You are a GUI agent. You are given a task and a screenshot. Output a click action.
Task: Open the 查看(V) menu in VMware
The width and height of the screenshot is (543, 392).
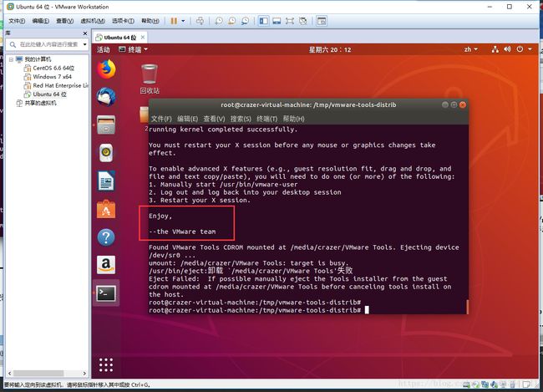[65, 21]
